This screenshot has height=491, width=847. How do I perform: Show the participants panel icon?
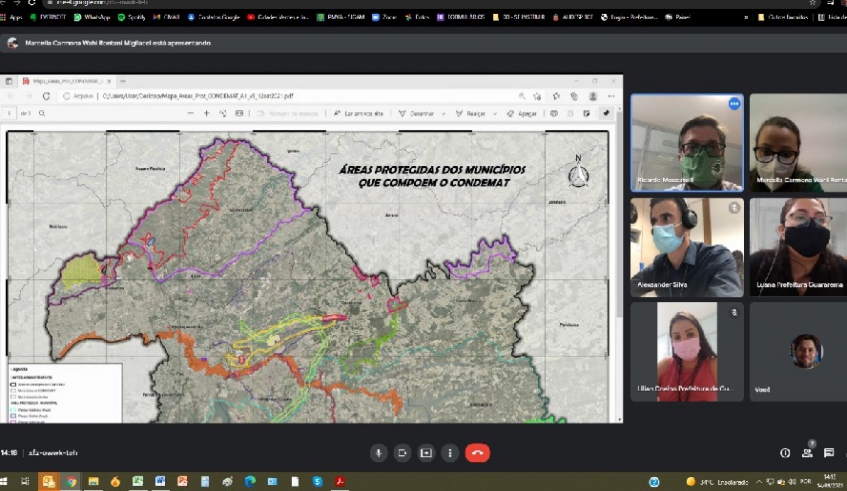pyautogui.click(x=807, y=453)
